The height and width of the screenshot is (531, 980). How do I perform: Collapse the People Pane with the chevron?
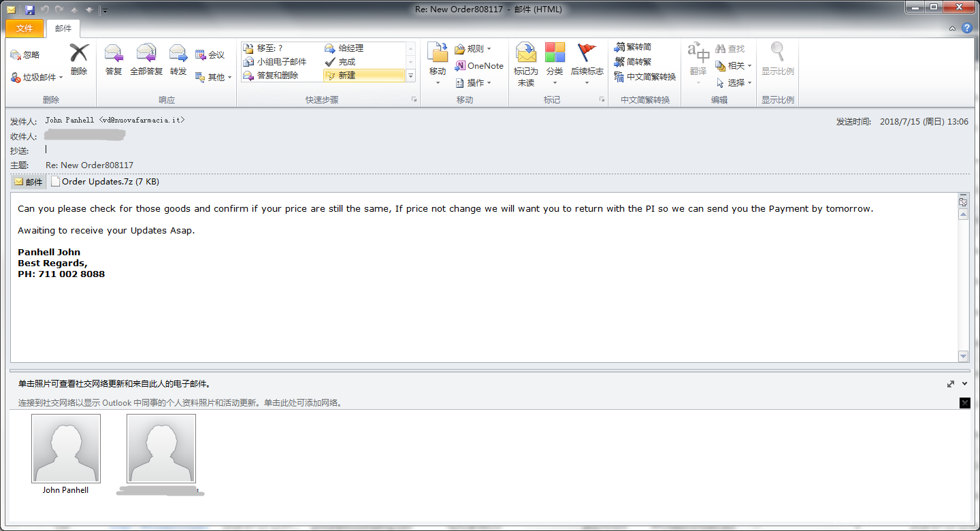coord(965,384)
